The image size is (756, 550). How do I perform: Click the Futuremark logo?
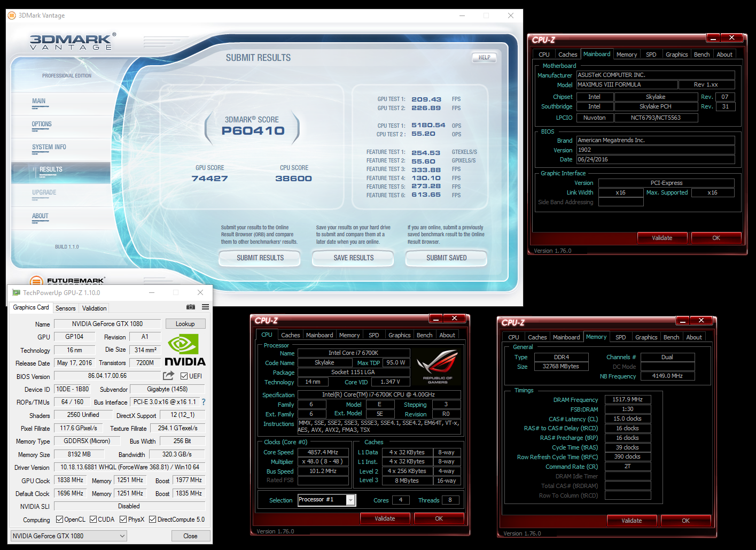pos(67,281)
